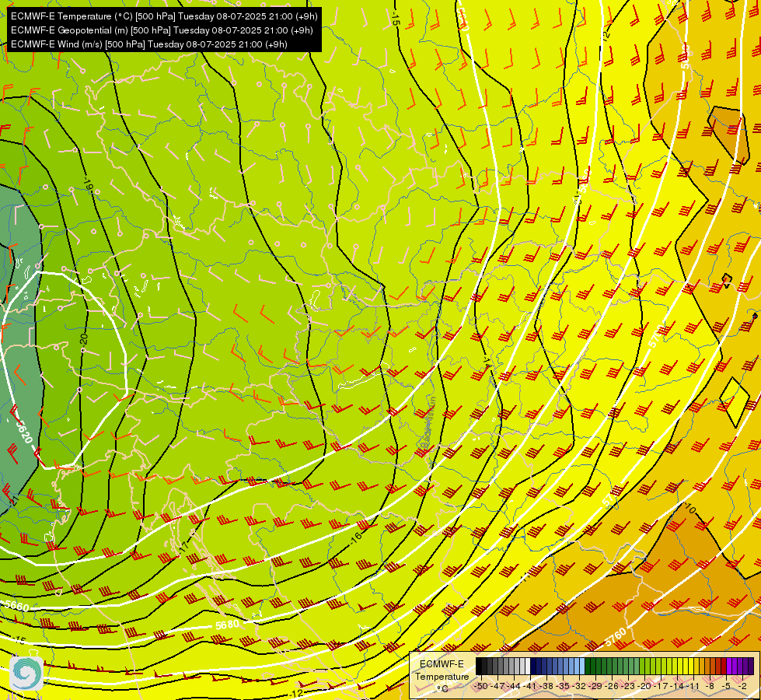This screenshot has height=700, width=761.
Task: Click the -19 isotherm label
Action: pyautogui.click(x=88, y=184)
